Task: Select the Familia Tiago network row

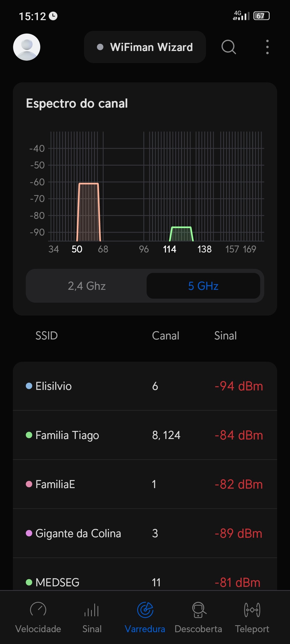Action: click(145, 435)
